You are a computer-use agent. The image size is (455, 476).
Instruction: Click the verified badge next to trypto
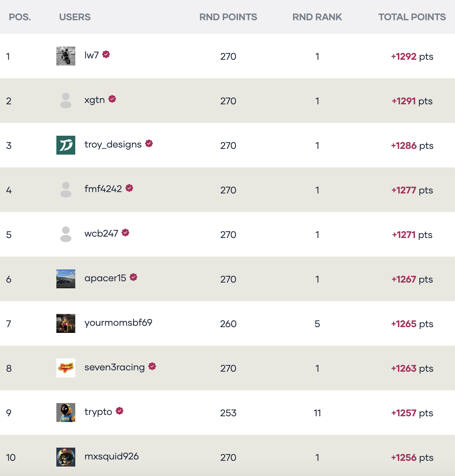tap(119, 411)
